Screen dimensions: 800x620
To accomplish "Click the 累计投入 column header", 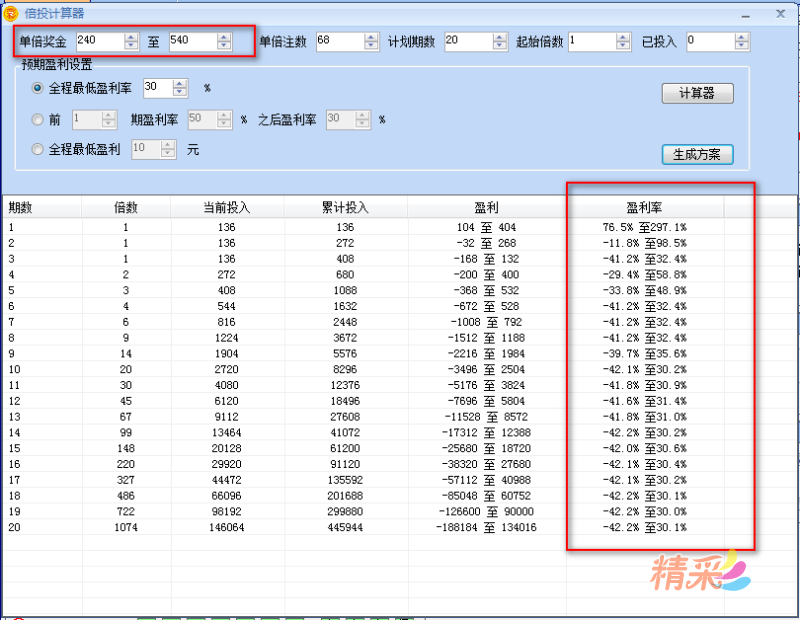I will click(x=345, y=207).
